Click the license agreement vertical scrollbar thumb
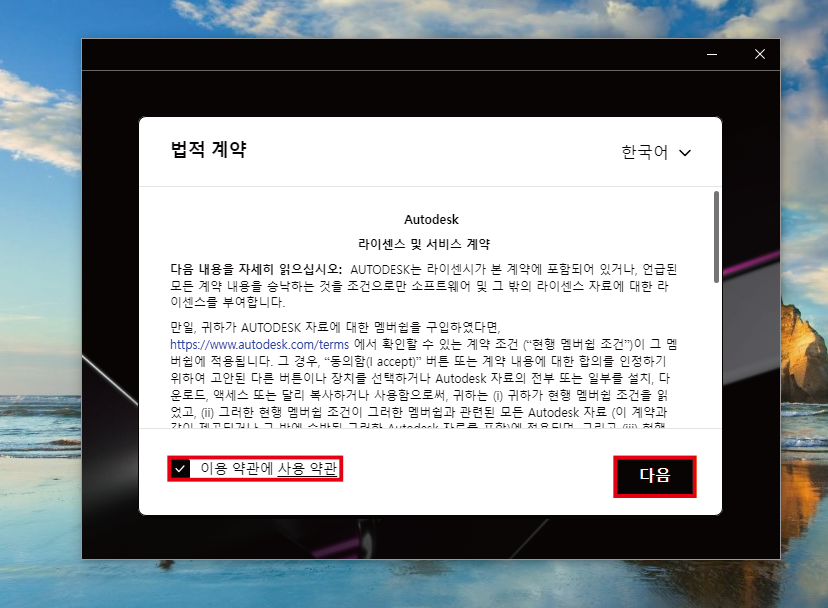Image resolution: width=828 pixels, height=608 pixels. (716, 237)
